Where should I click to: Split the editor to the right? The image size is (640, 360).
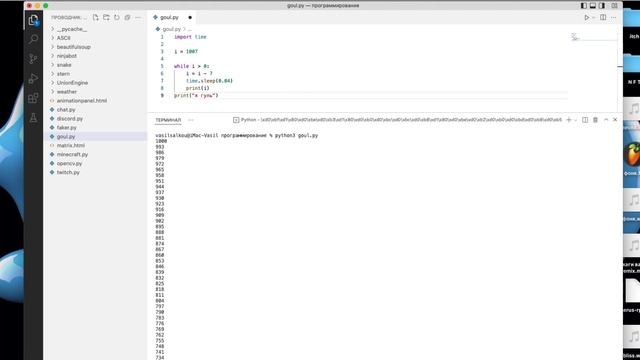[603, 18]
